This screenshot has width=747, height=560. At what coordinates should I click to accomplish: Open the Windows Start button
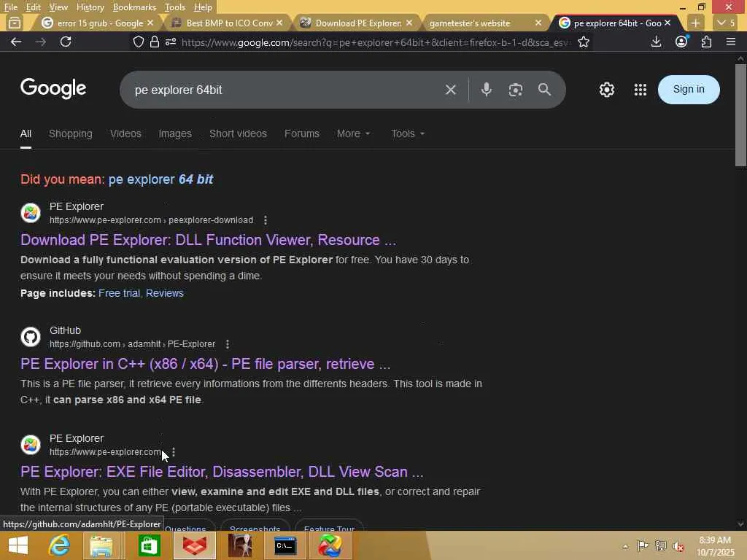[x=18, y=545]
